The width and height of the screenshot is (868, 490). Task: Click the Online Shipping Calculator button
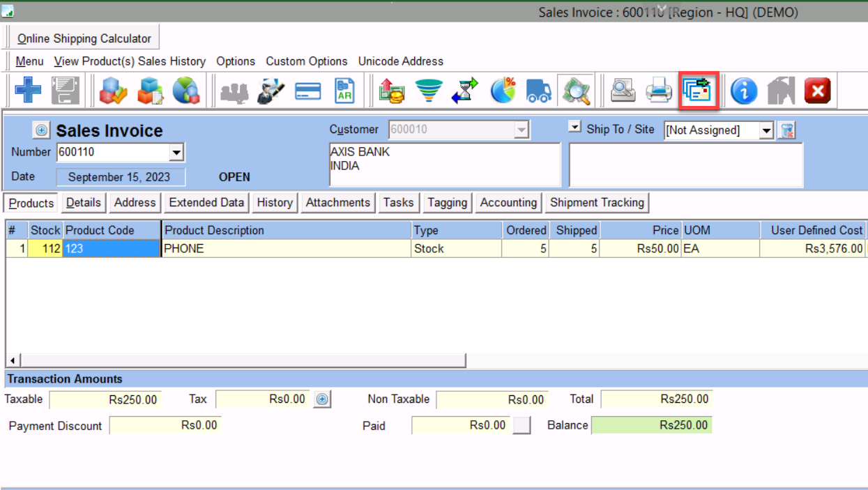pyautogui.click(x=84, y=38)
